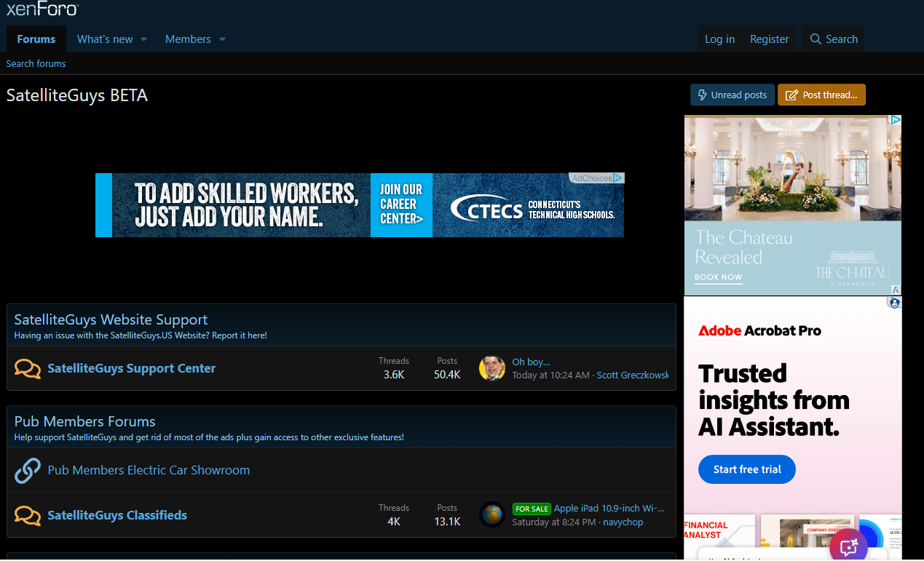
Task: Open Pub Members Electric Car Showroom
Action: pyautogui.click(x=149, y=470)
